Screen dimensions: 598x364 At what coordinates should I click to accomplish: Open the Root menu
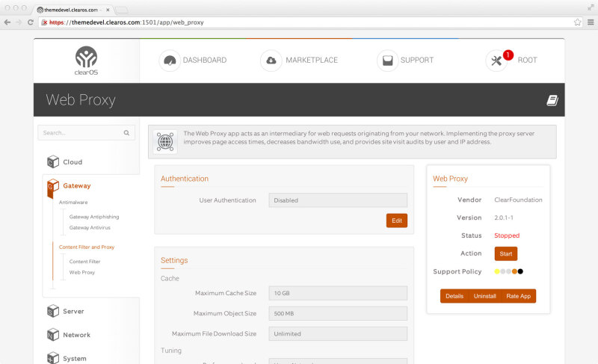[527, 61]
